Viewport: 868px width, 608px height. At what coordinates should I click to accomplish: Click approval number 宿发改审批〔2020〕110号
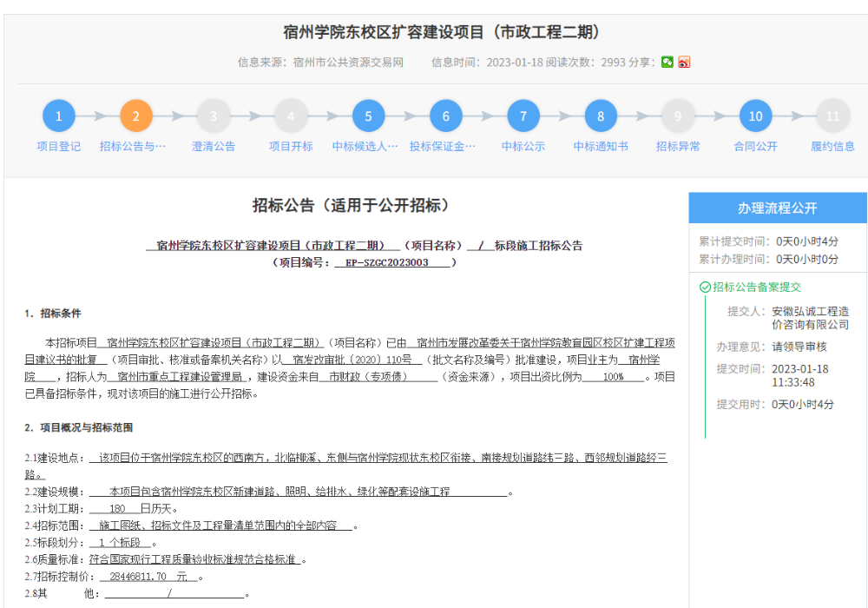coord(352,360)
